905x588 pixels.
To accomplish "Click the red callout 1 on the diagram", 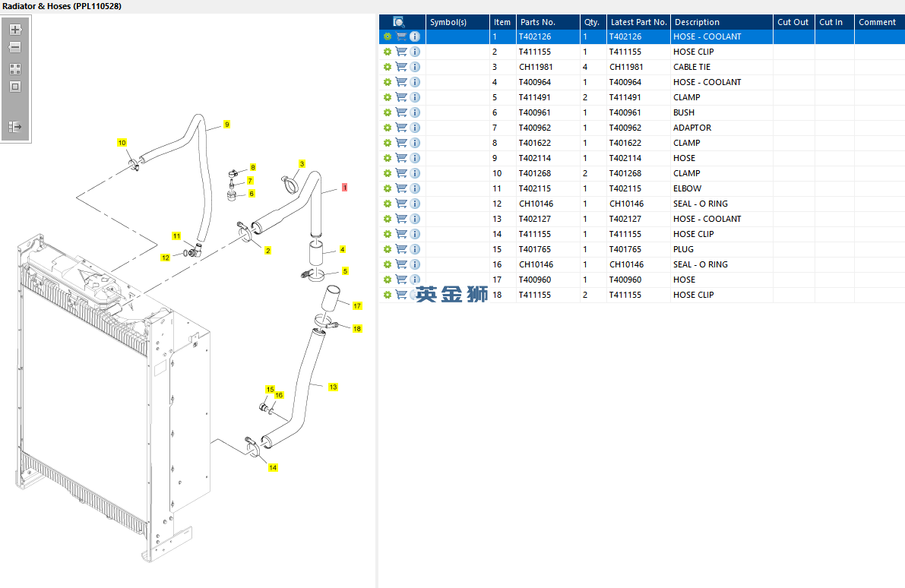I will 344,188.
